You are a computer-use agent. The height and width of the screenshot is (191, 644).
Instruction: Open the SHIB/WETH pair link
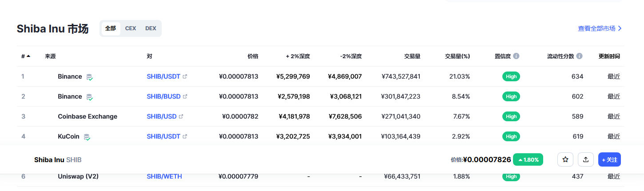pyautogui.click(x=164, y=176)
